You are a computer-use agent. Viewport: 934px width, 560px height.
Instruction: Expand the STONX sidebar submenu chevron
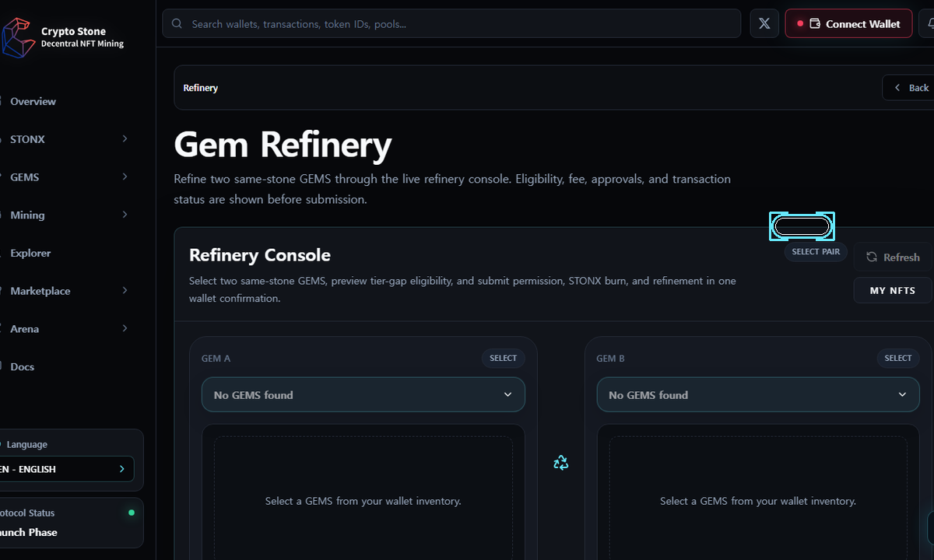pos(125,138)
